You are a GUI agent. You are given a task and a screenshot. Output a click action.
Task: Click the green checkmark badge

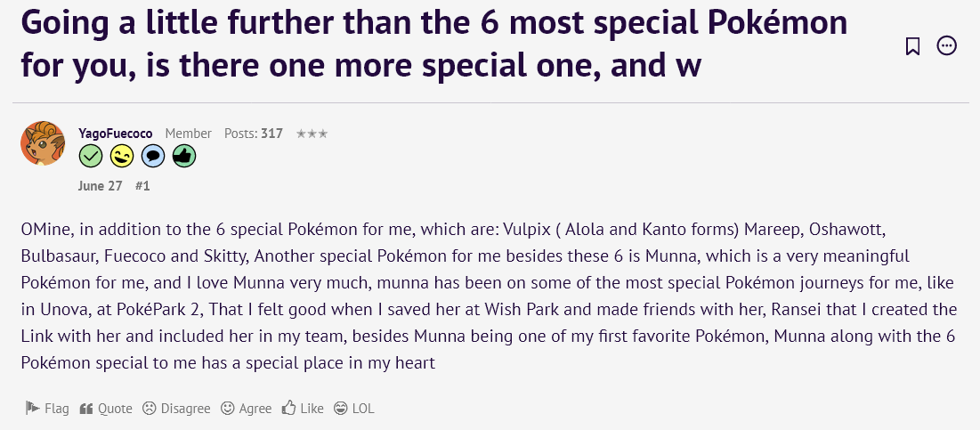[x=91, y=158]
